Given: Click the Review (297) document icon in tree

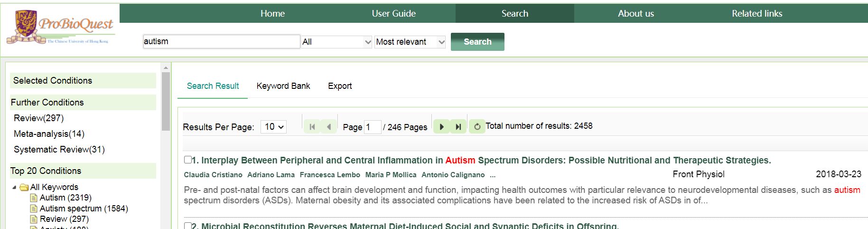Looking at the screenshot, I should tap(34, 219).
